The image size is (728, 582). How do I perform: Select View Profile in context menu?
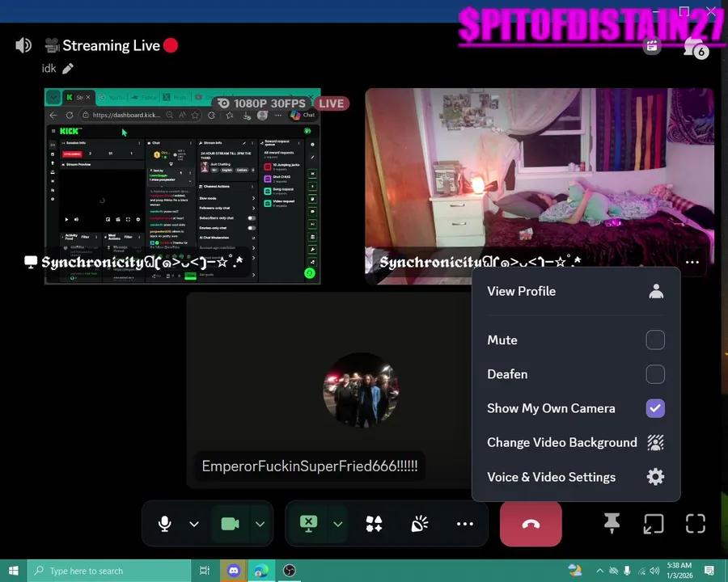pyautogui.click(x=575, y=291)
